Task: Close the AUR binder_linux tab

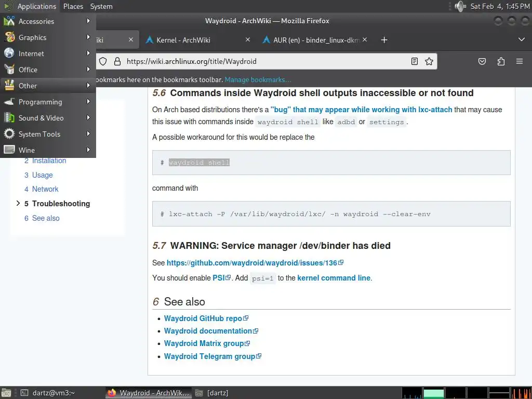Action: pyautogui.click(x=365, y=39)
